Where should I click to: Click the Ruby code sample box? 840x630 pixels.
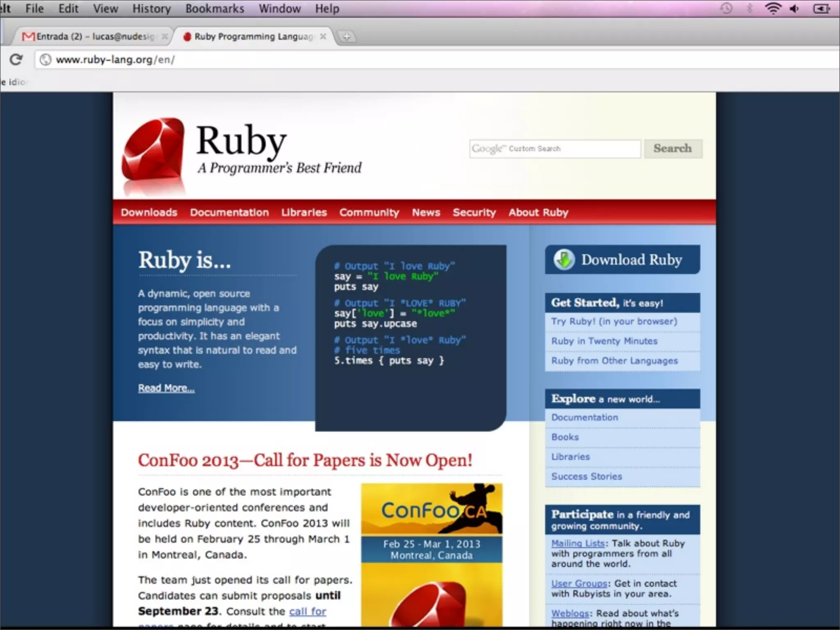411,338
